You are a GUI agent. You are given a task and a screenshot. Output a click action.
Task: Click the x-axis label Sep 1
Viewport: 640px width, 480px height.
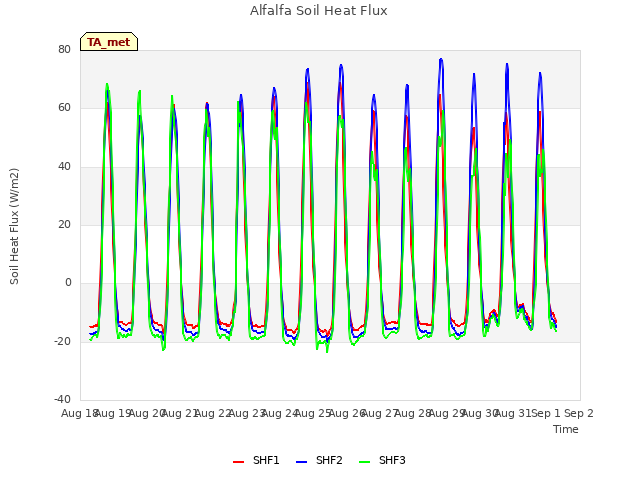pos(546,413)
